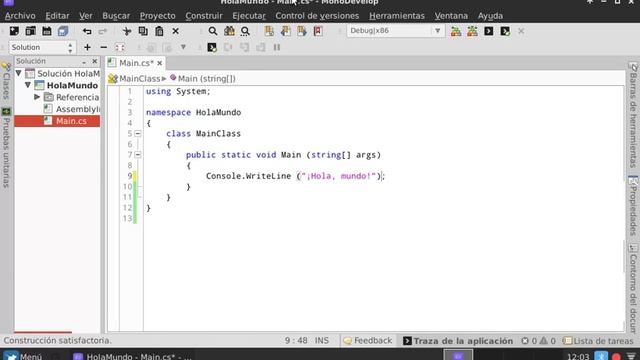Open the Feedback button in status bar
The height and width of the screenshot is (360, 640).
pos(368,340)
